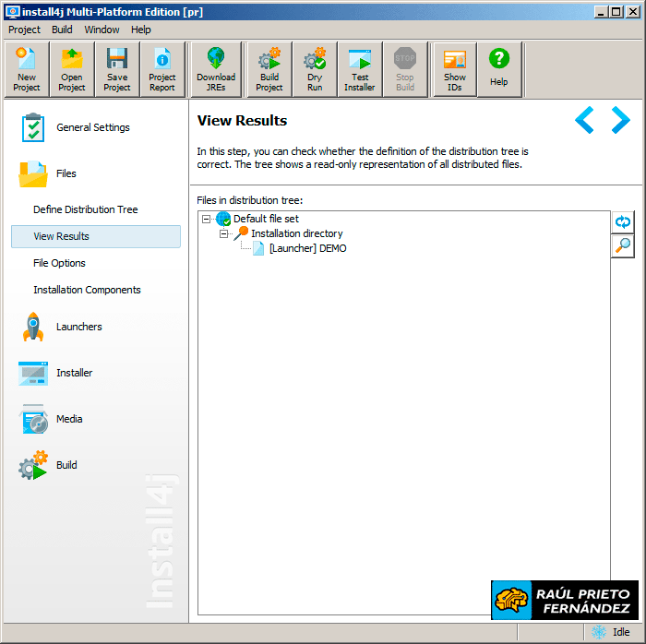Select the View Results step
Viewport: 646px width, 644px height.
[96, 236]
